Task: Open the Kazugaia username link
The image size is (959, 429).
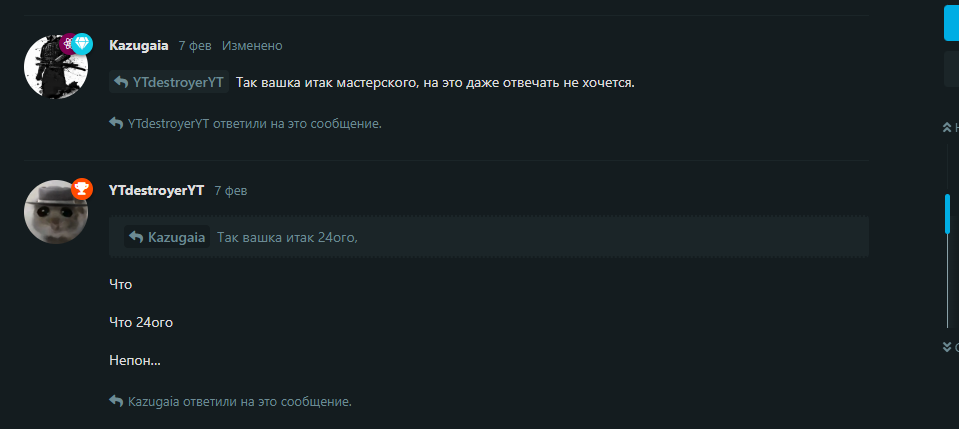Action: pyautogui.click(x=138, y=45)
